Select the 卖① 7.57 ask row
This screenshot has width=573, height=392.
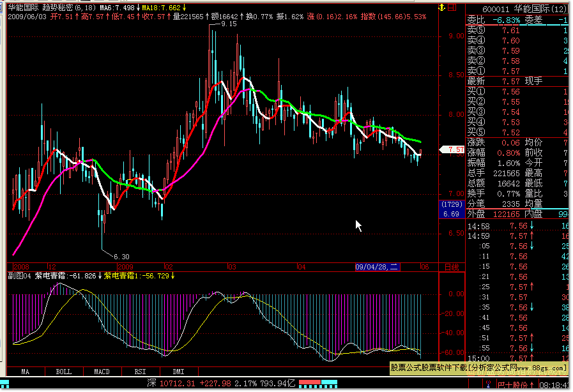coord(517,72)
